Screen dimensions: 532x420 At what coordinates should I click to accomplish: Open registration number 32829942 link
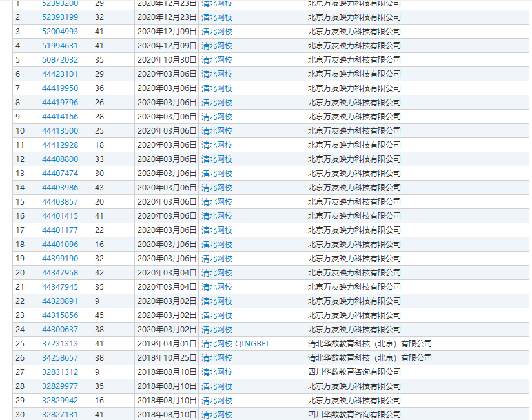click(60, 401)
